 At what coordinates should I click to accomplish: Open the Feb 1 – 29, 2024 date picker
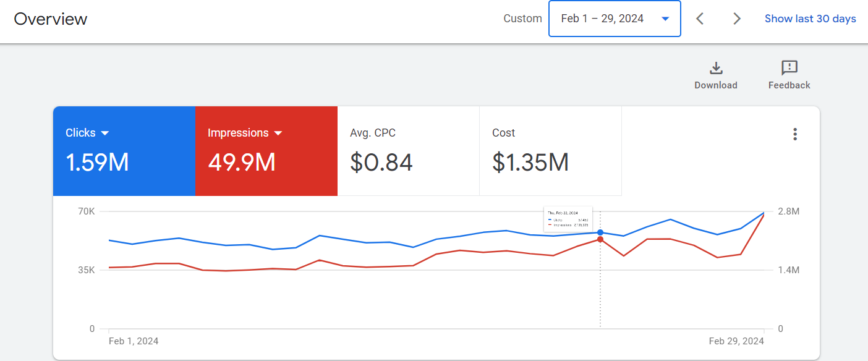coord(614,19)
